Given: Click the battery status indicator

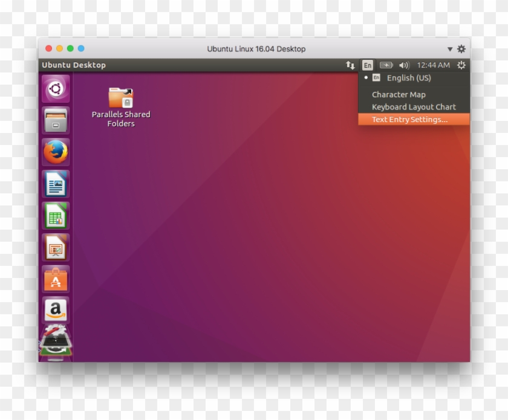Looking at the screenshot, I should click(386, 65).
